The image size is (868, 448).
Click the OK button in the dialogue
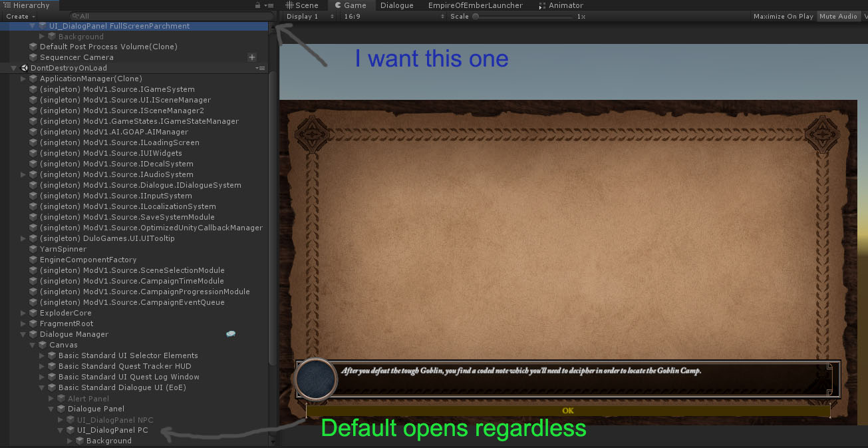pos(567,411)
